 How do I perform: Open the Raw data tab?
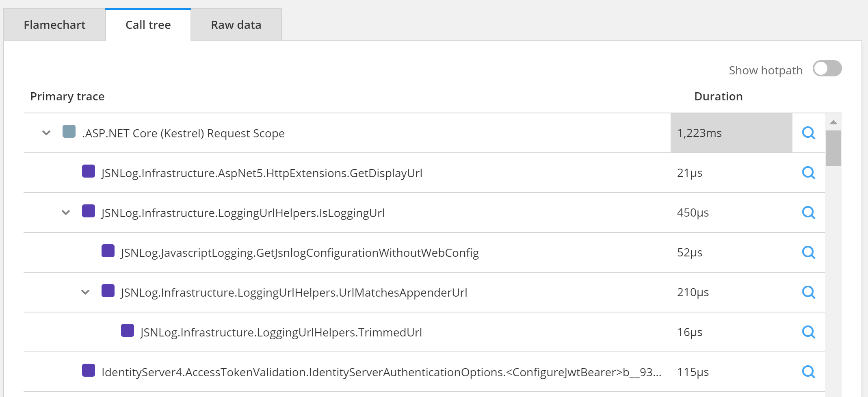236,25
